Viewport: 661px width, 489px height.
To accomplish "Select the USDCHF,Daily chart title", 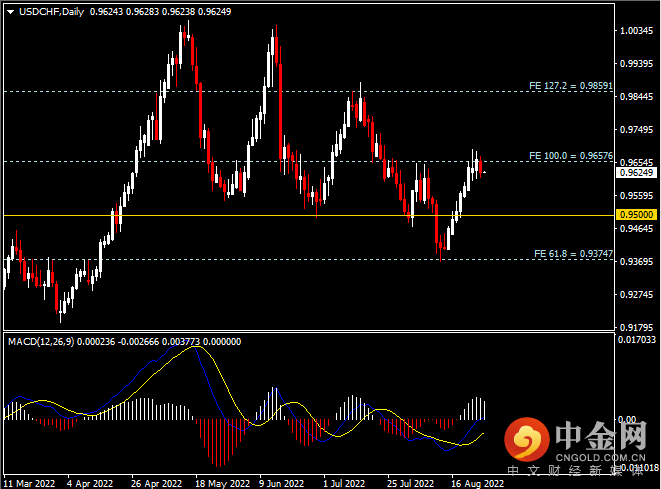I will coord(51,12).
